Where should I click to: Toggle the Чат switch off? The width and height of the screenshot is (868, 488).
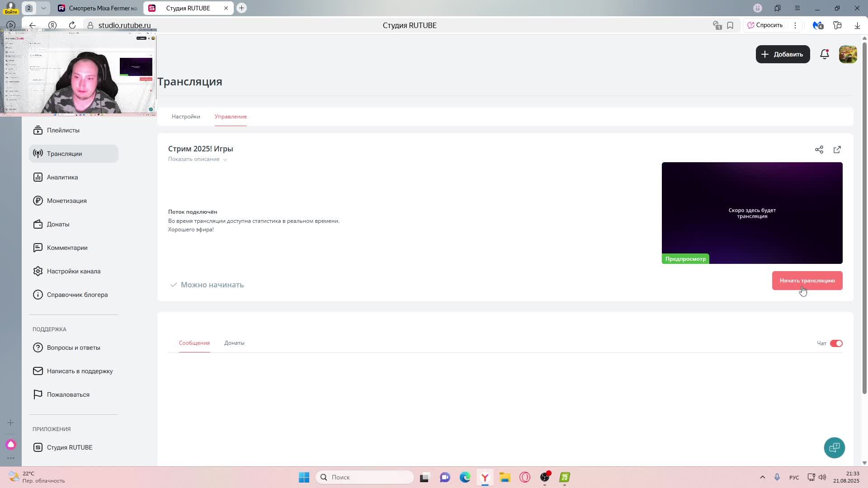point(836,343)
